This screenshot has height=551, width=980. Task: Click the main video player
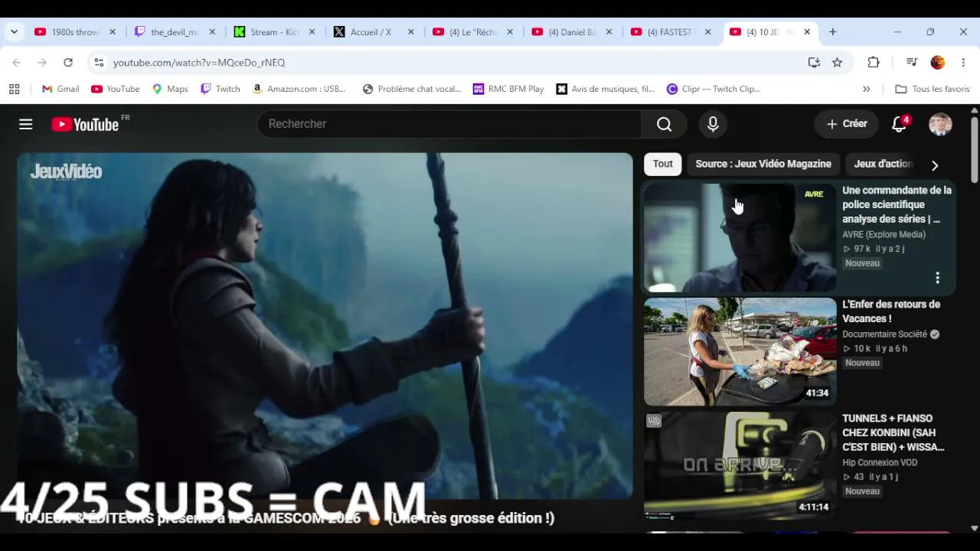click(325, 326)
